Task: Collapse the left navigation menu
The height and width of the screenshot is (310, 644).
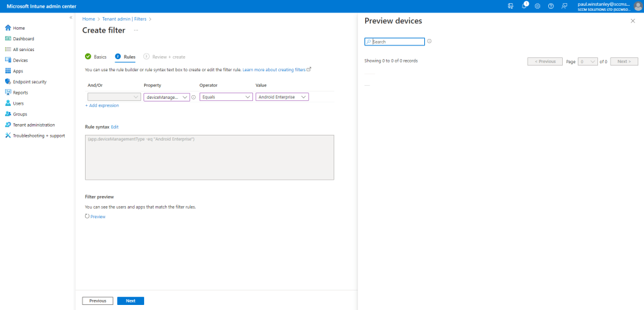Action: [x=71, y=17]
